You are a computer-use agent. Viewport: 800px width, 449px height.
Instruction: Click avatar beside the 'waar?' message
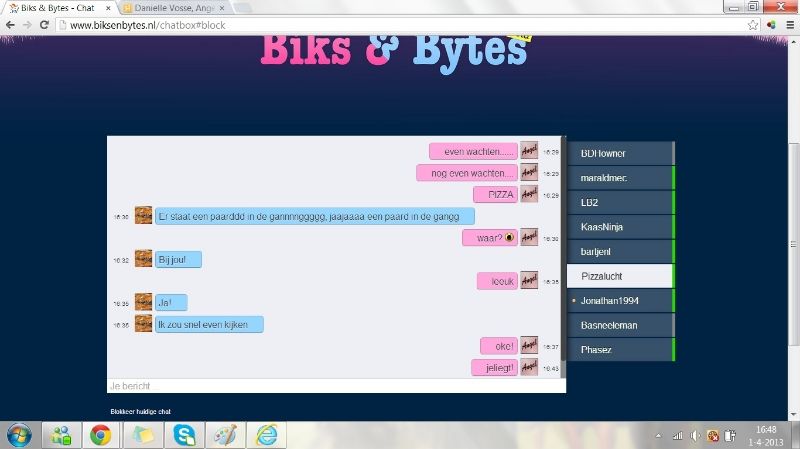pyautogui.click(x=529, y=237)
